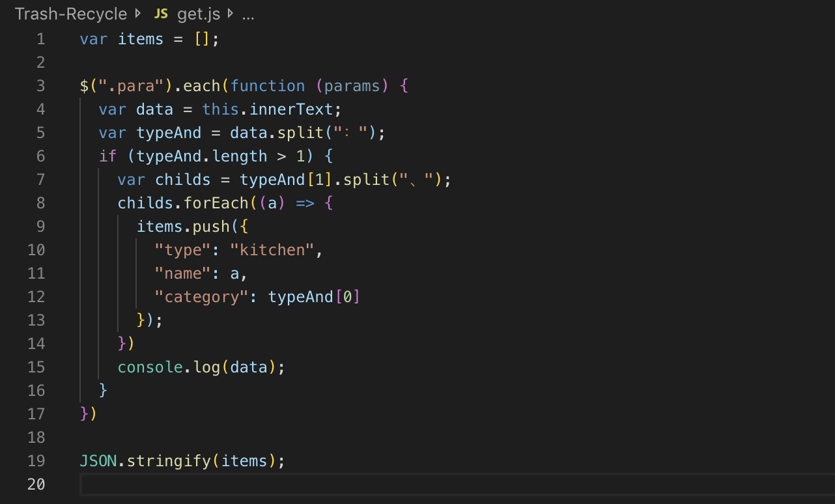Expand the ellipsis breadcrumb symbol list
The image size is (835, 504).
(x=248, y=14)
